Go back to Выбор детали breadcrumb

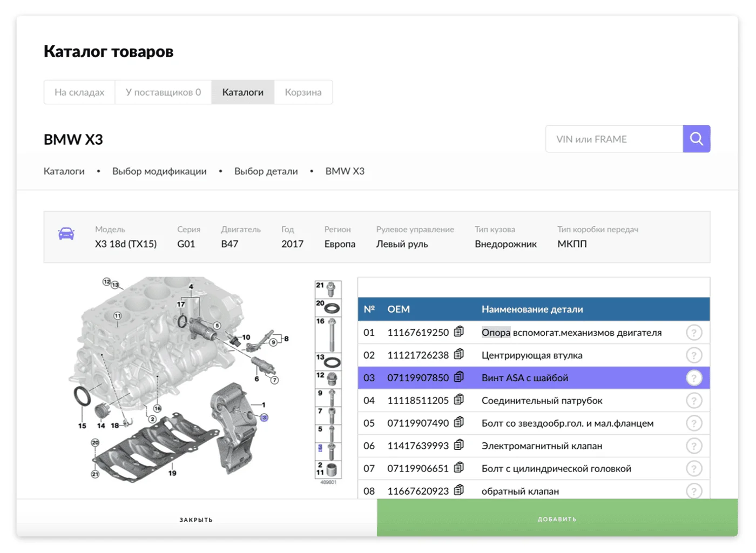[266, 171]
